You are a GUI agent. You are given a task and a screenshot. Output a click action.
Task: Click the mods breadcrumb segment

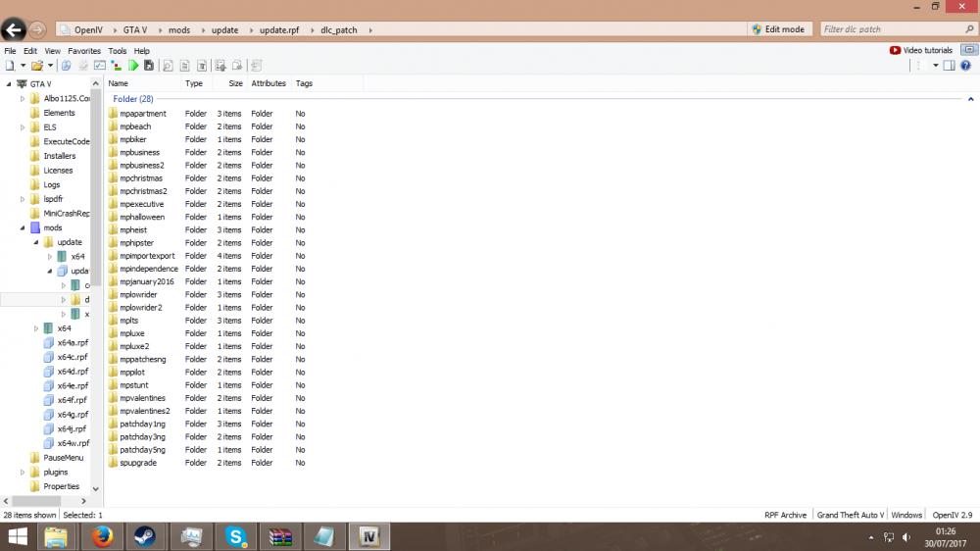[178, 29]
